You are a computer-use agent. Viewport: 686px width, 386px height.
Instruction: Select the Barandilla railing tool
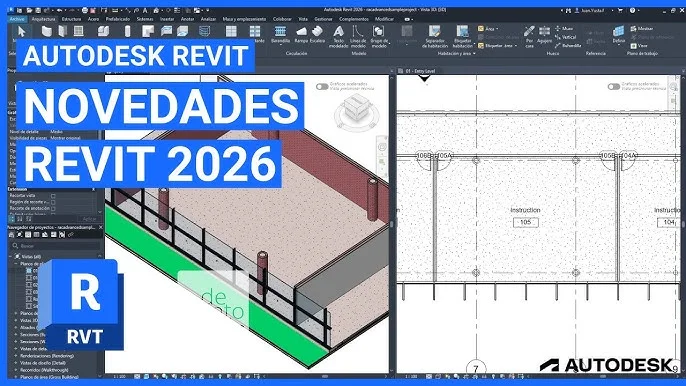pos(280,35)
